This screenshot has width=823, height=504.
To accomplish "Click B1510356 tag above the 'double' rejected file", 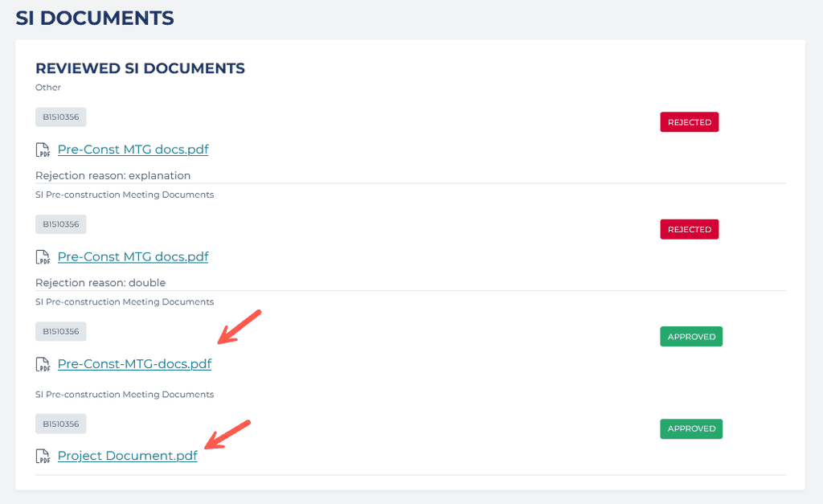I will pyautogui.click(x=61, y=224).
